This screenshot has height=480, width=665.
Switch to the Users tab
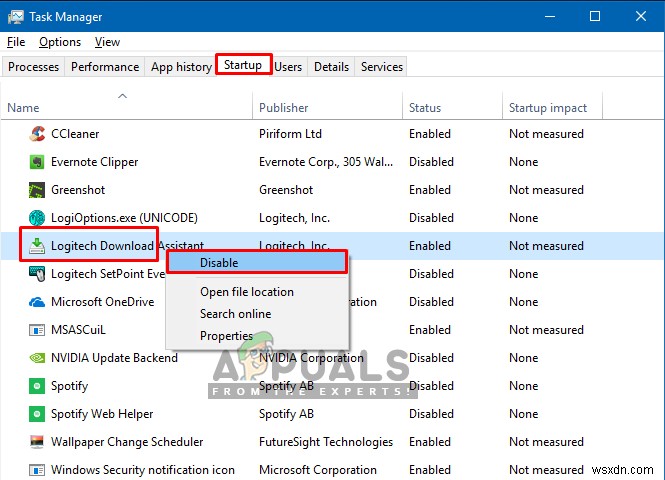(x=288, y=67)
